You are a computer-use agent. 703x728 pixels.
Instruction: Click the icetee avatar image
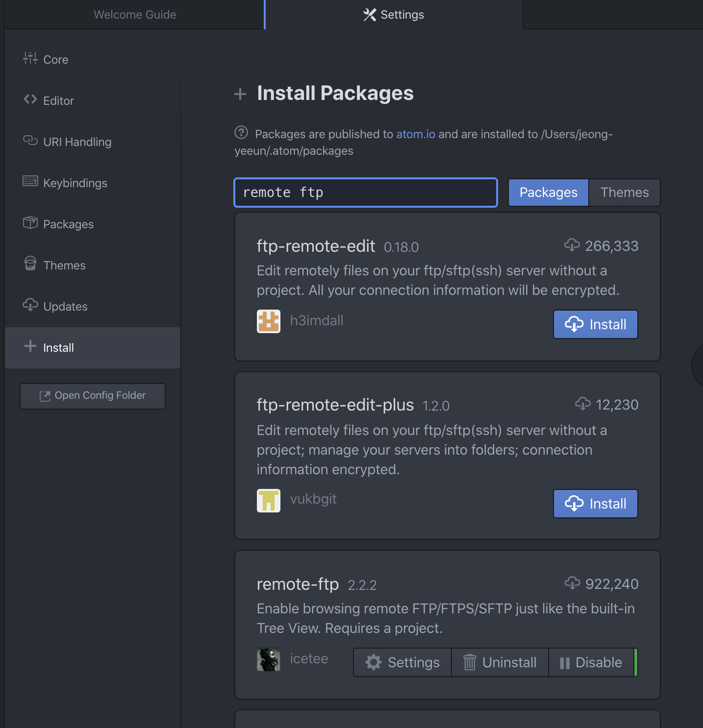click(x=269, y=659)
